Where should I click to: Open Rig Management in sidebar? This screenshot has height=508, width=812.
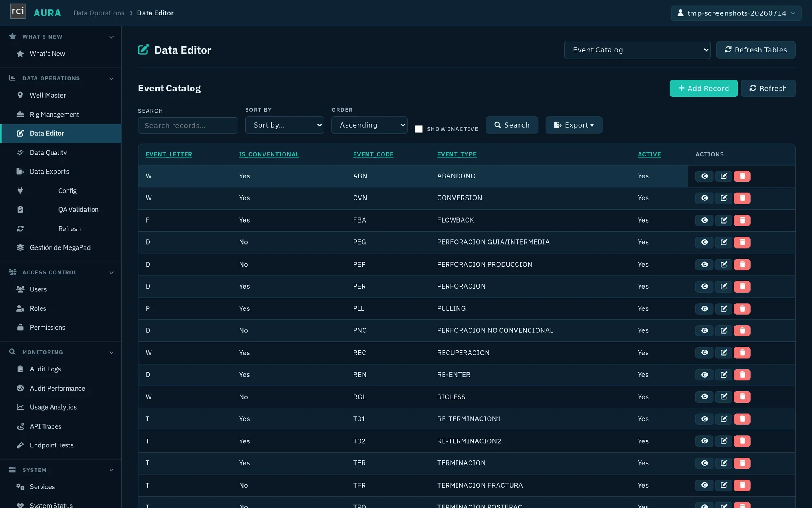[61, 115]
